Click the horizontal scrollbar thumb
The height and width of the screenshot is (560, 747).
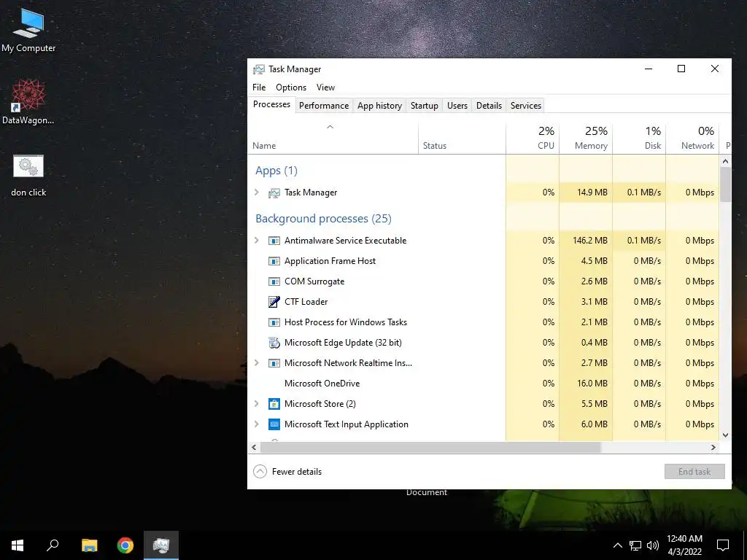coord(430,447)
